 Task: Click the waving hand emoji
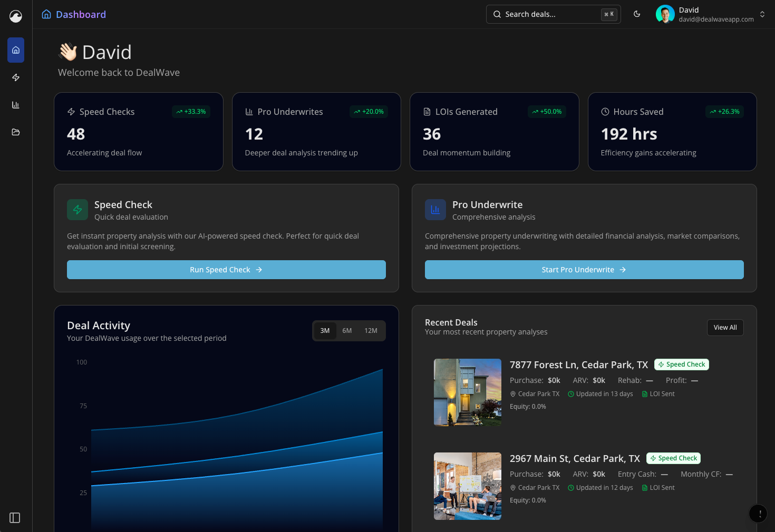point(68,52)
